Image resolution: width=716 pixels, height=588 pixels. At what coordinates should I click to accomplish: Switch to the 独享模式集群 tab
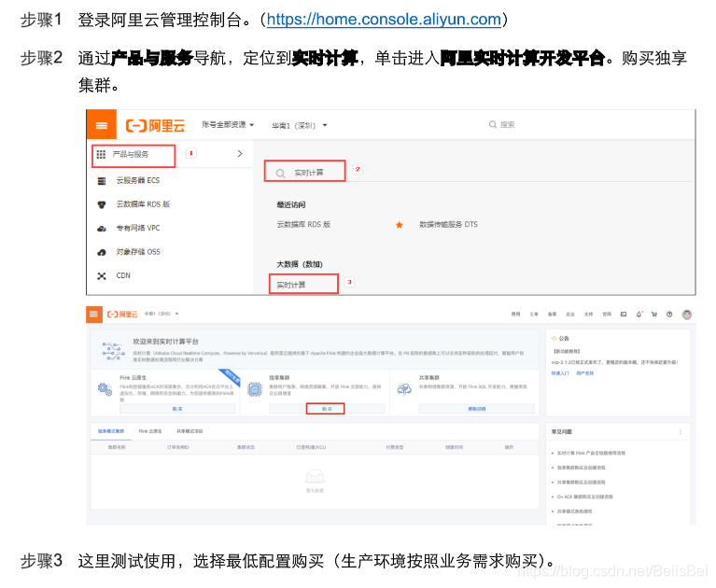pyautogui.click(x=111, y=431)
